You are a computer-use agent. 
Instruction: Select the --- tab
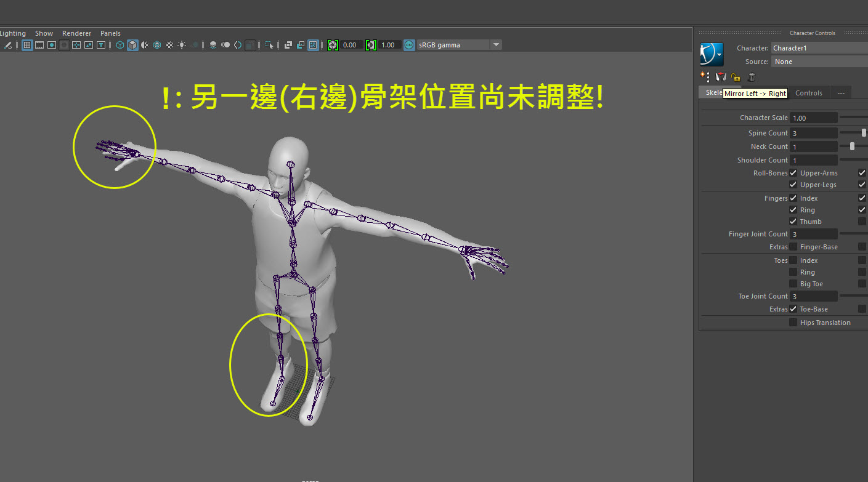click(840, 93)
